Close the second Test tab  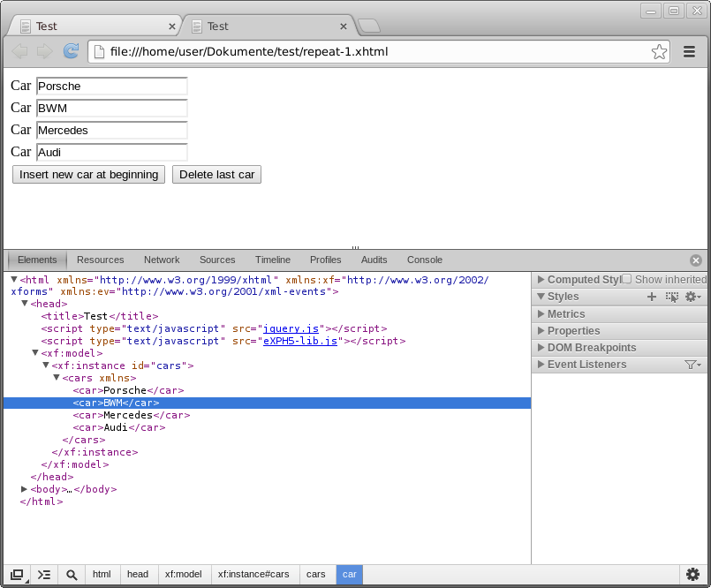click(x=344, y=26)
